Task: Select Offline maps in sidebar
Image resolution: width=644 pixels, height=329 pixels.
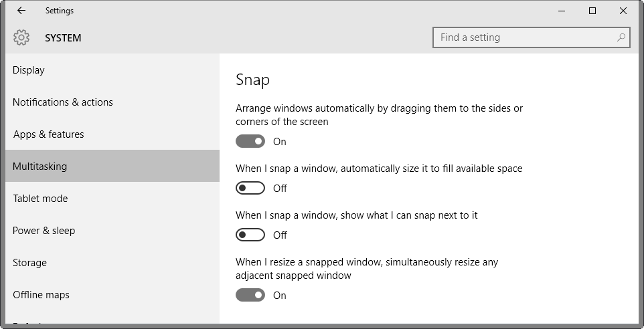Action: (x=42, y=295)
